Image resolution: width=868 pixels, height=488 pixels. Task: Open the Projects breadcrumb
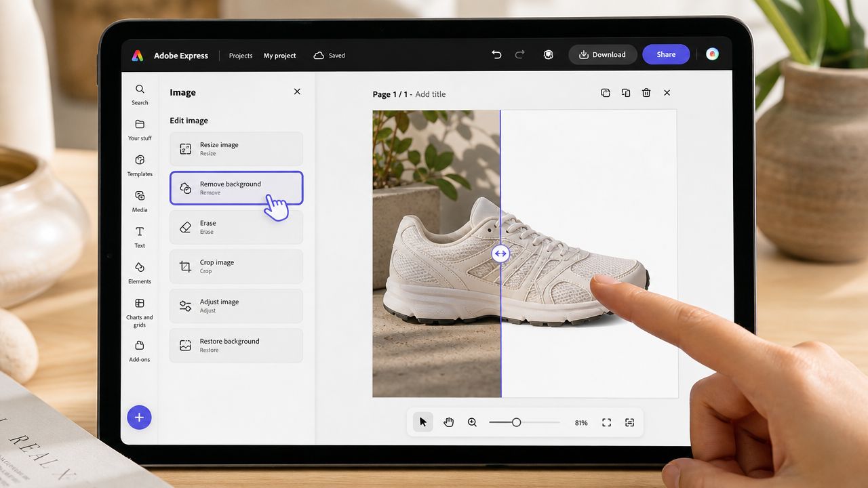click(241, 56)
